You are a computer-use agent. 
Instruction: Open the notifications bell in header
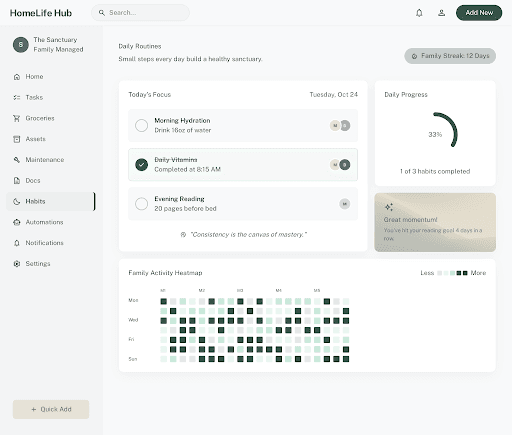[419, 13]
